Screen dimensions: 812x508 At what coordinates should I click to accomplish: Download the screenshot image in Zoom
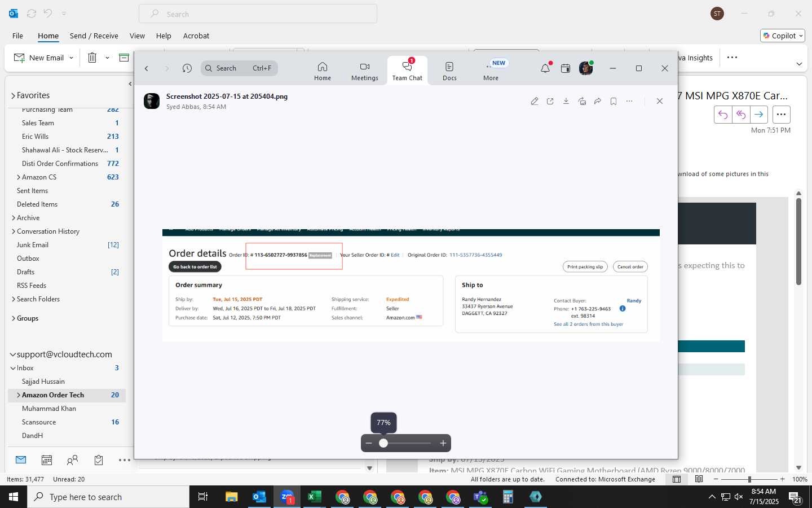coord(566,101)
